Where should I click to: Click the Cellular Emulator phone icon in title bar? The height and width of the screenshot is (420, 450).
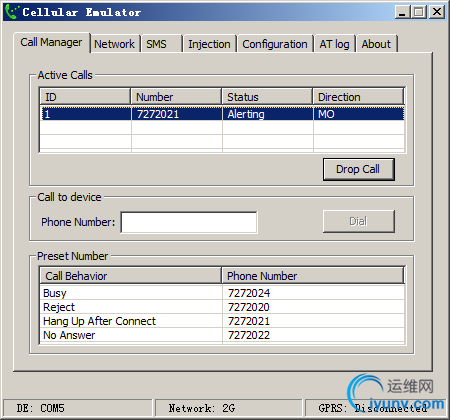(12, 12)
